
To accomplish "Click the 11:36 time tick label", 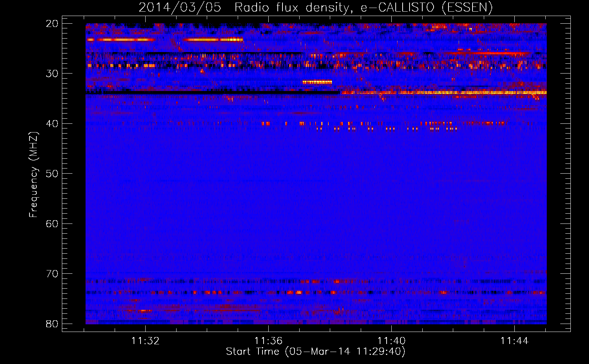I will [268, 341].
